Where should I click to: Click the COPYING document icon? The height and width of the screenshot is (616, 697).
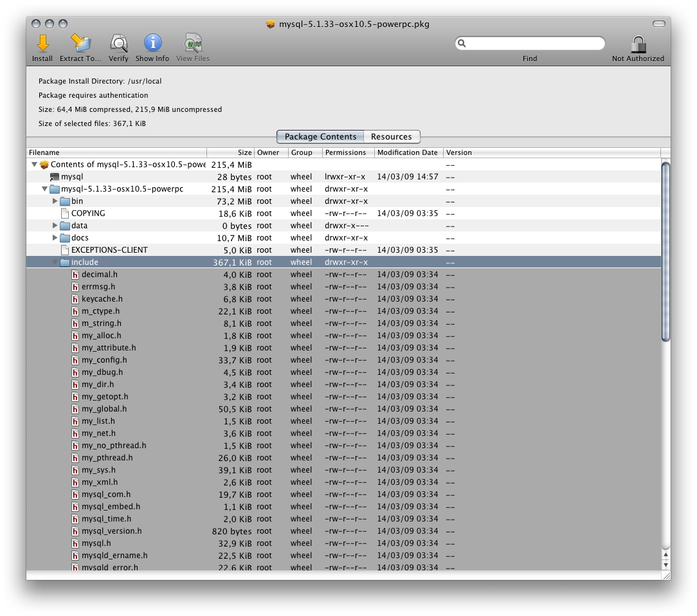click(x=65, y=213)
